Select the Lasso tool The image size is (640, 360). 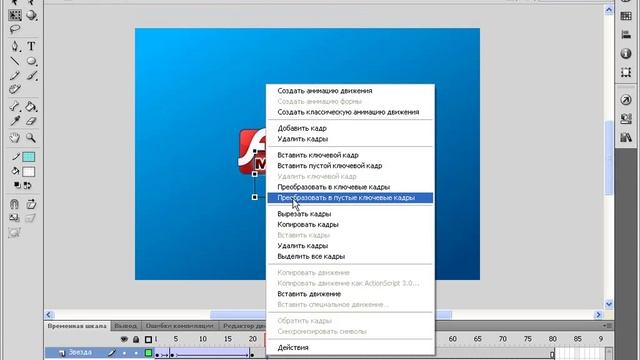[x=15, y=29]
